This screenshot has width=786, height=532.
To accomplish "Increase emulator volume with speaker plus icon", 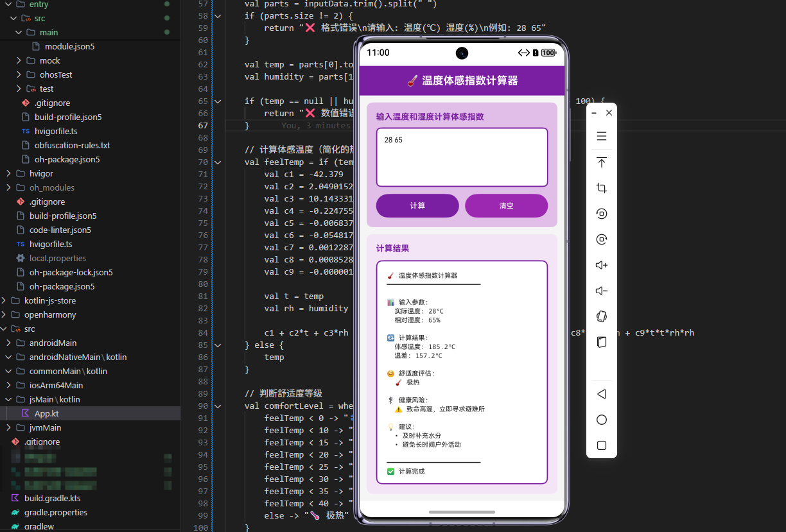I will 602,265.
